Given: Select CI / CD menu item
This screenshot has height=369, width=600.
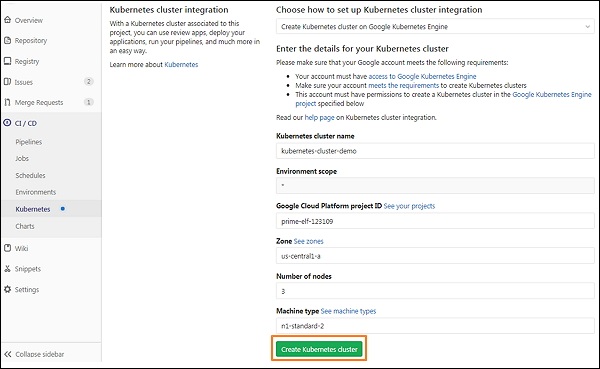Looking at the screenshot, I should pos(26,123).
